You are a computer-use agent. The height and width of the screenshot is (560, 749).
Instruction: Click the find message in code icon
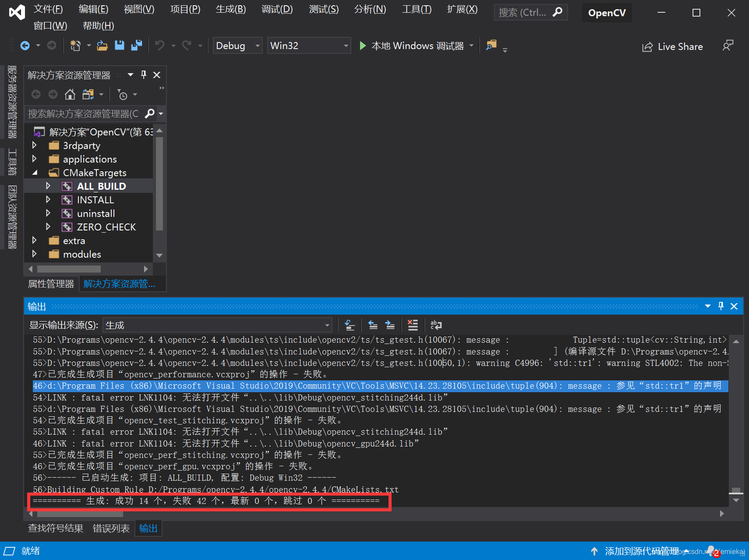point(350,325)
